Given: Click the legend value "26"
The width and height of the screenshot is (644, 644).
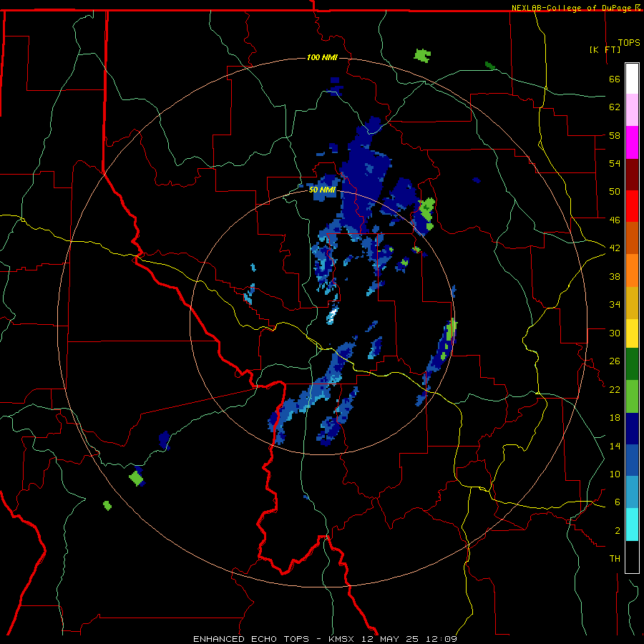Looking at the screenshot, I should (x=615, y=361).
